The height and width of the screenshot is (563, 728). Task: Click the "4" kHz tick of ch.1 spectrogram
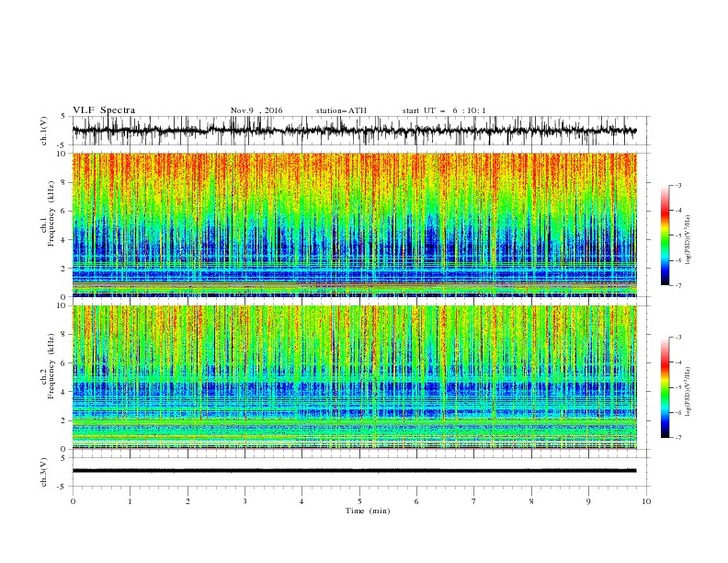pyautogui.click(x=63, y=240)
